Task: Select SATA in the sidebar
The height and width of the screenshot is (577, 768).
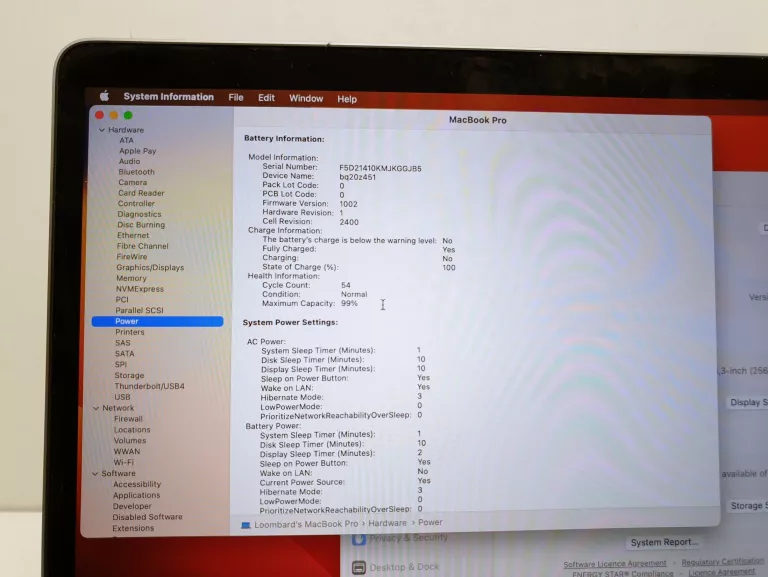Action: (124, 354)
